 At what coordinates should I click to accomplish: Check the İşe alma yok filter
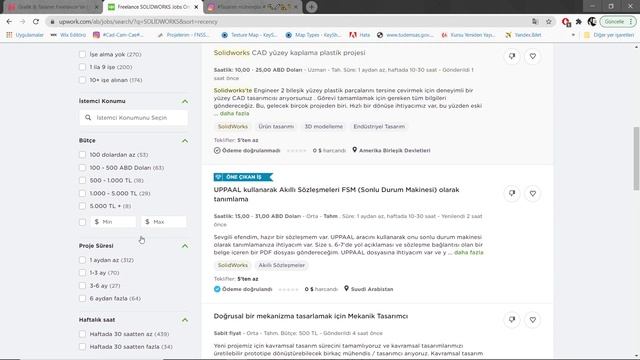click(82, 54)
